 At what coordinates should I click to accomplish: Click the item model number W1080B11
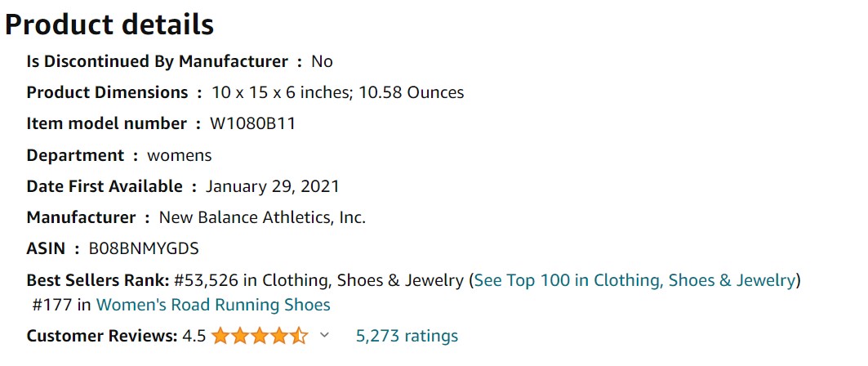click(x=252, y=123)
